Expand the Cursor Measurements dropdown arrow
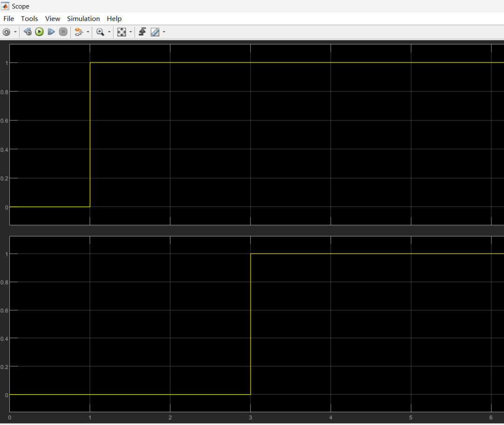504x425 pixels. [x=164, y=32]
